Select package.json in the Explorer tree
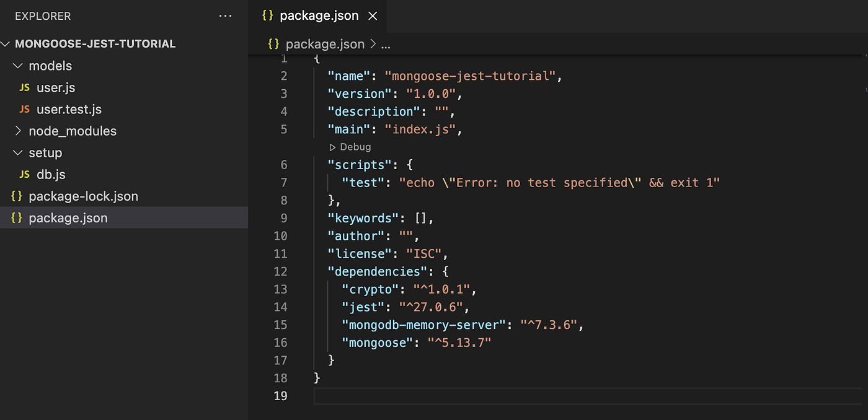 pyautogui.click(x=124, y=218)
